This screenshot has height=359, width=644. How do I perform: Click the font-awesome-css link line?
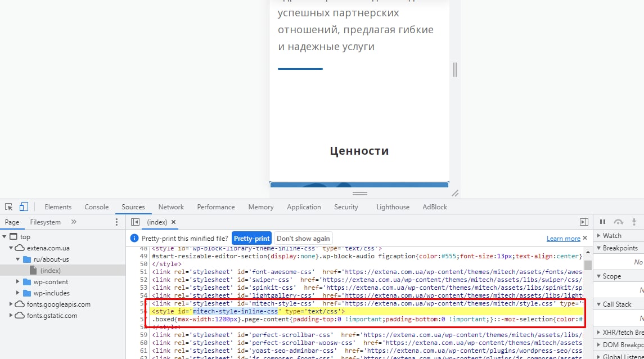[367, 272]
